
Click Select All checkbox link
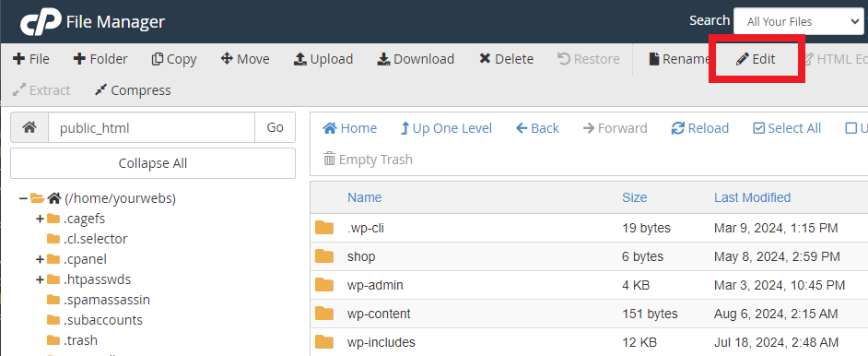pyautogui.click(x=787, y=128)
